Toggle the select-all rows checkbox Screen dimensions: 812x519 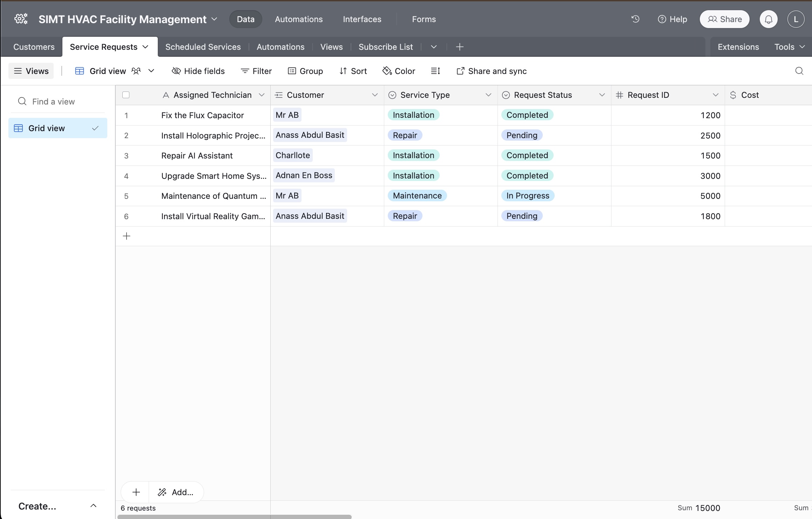click(126, 95)
